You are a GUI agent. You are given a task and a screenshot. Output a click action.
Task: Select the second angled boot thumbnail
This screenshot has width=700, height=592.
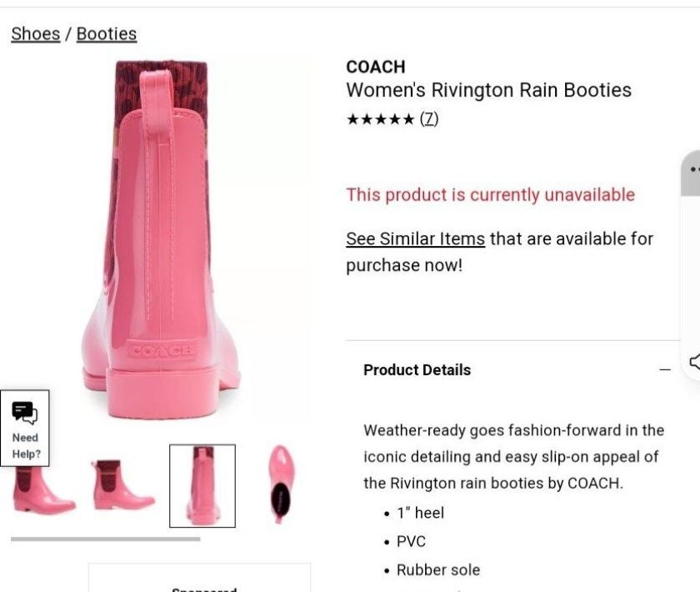pos(122,484)
